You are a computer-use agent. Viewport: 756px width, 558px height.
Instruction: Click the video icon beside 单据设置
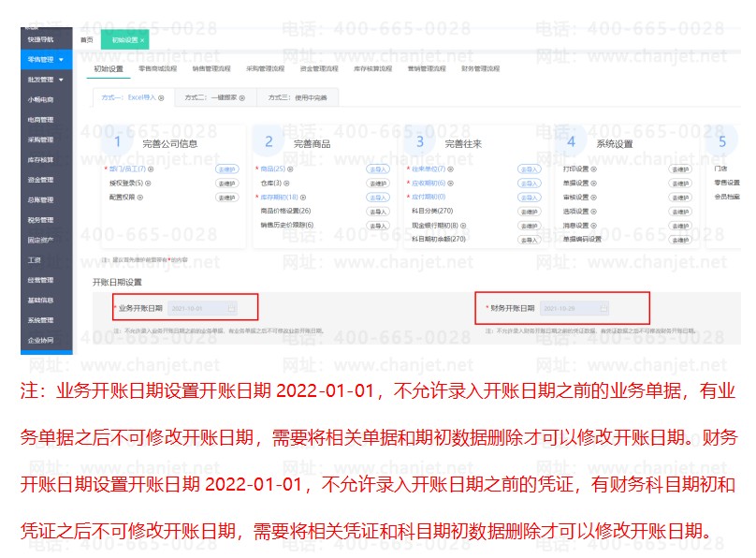point(593,184)
